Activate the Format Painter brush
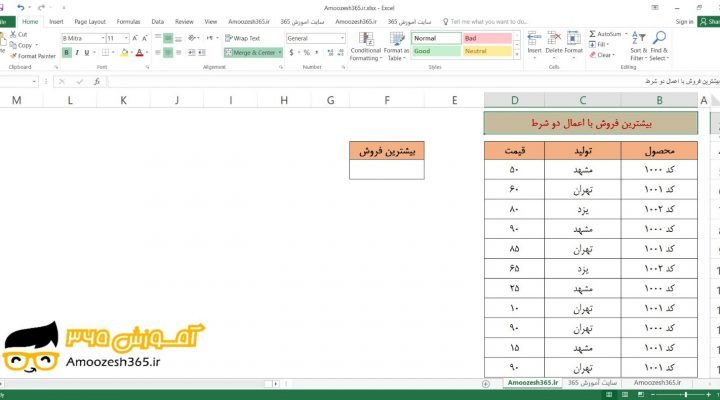Image resolution: width=720 pixels, height=400 pixels. pos(13,56)
